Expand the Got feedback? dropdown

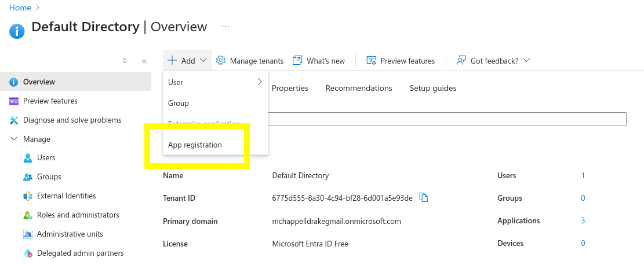(526, 61)
